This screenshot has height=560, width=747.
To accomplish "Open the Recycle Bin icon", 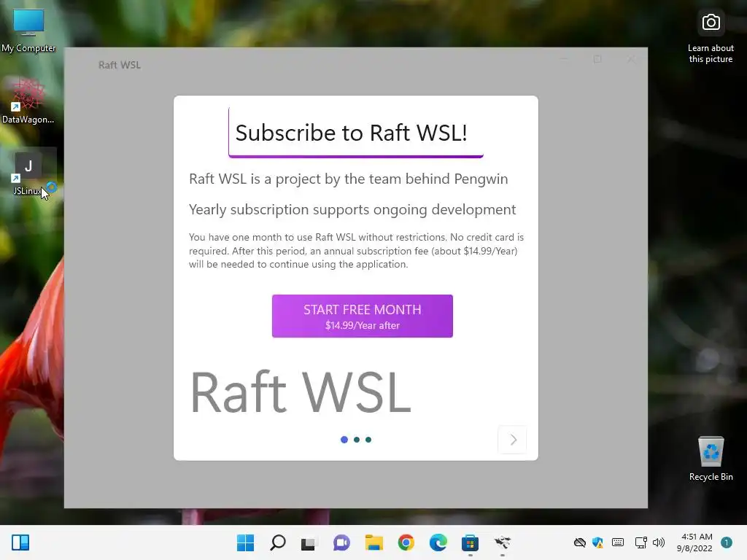I will 711,458.
